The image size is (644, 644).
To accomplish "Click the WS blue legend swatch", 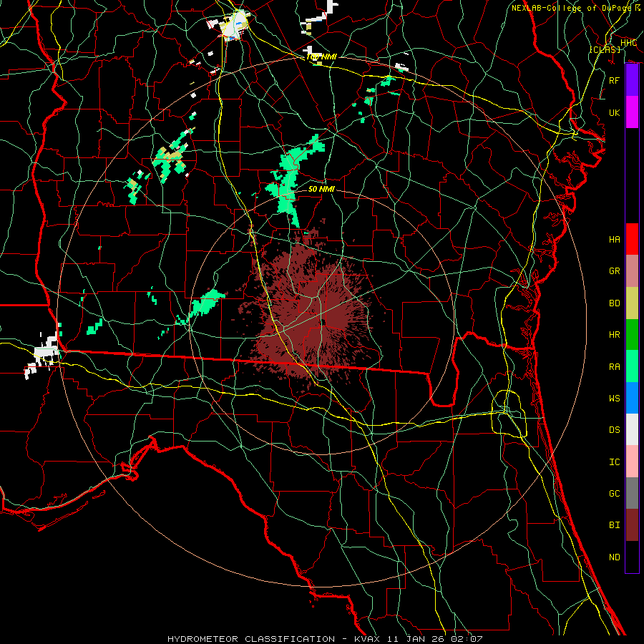I will (632, 398).
